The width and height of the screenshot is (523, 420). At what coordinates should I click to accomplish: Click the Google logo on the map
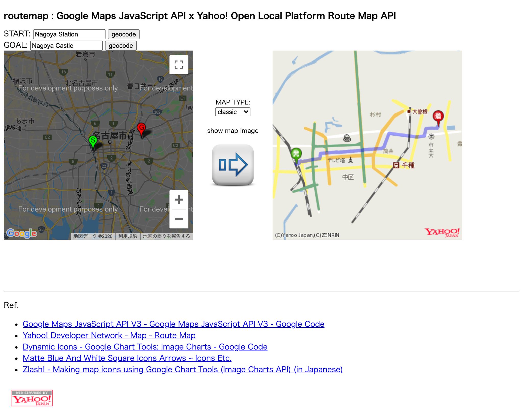pos(22,233)
